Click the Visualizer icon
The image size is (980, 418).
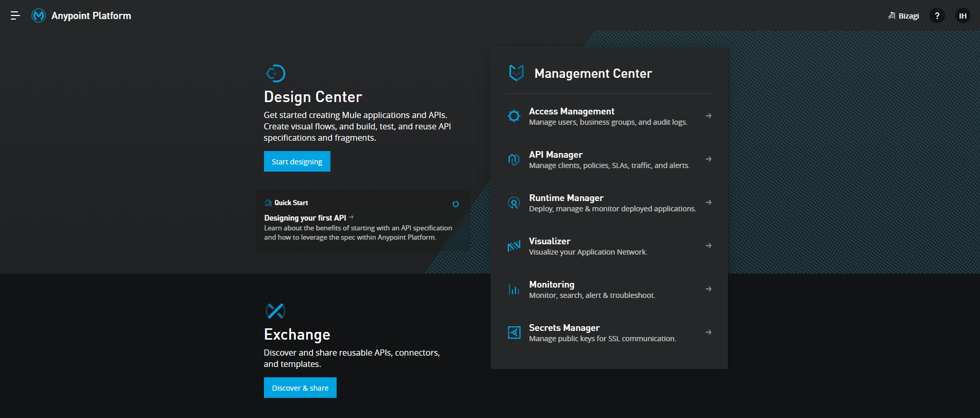(x=514, y=246)
